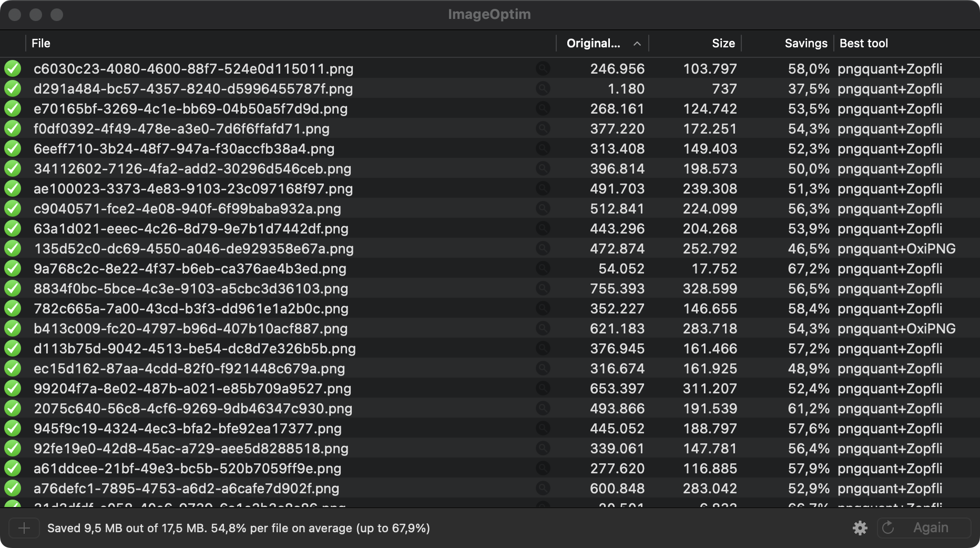The width and height of the screenshot is (980, 548).
Task: Click pngquant+OxiPNG tool for b413c009 file
Action: 896,329
